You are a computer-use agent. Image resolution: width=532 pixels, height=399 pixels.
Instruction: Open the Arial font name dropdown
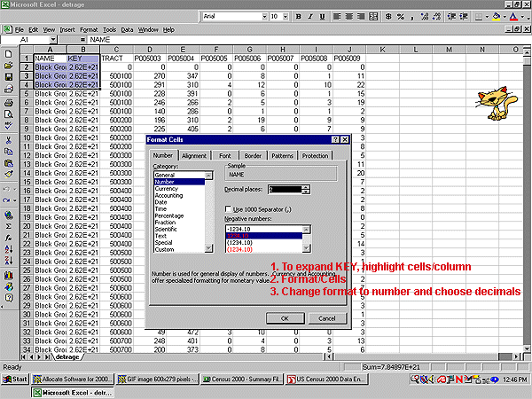[262, 16]
